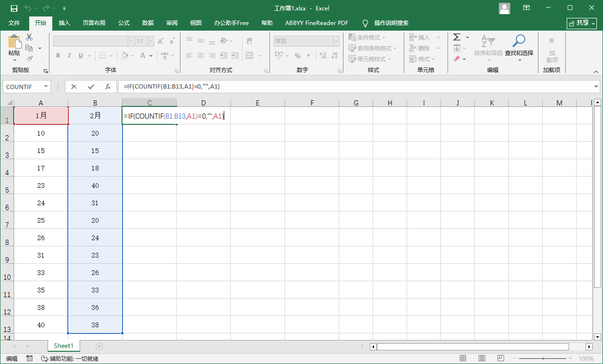Click the zoom slider in status bar

point(543,359)
